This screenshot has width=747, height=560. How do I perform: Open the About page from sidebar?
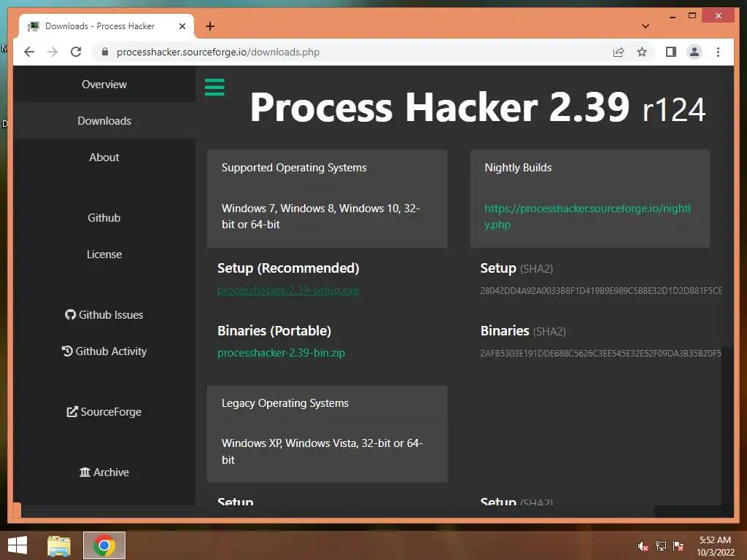(x=104, y=157)
